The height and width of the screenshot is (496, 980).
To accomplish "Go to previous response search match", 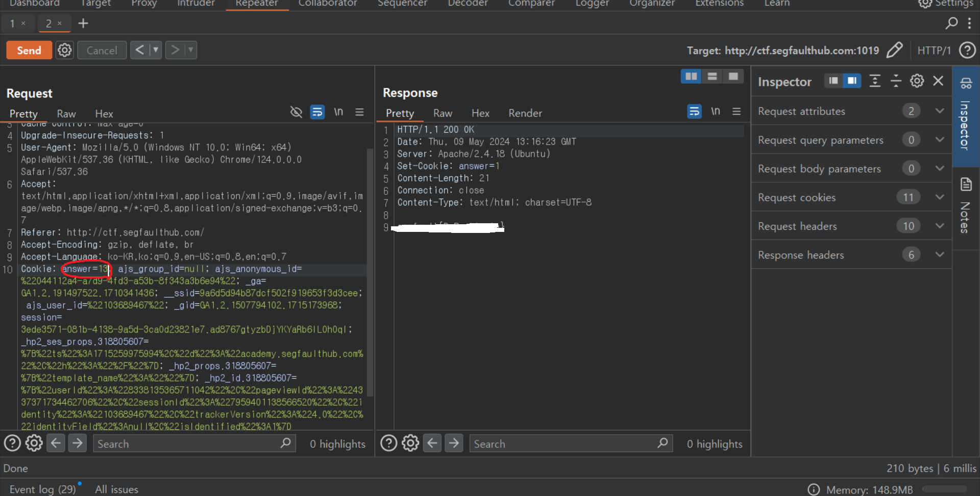I will (432, 443).
